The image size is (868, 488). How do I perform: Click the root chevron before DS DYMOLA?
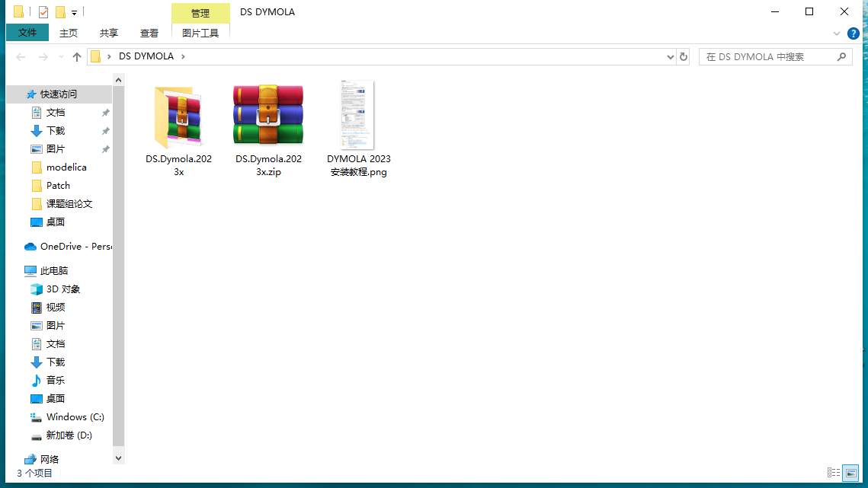109,56
